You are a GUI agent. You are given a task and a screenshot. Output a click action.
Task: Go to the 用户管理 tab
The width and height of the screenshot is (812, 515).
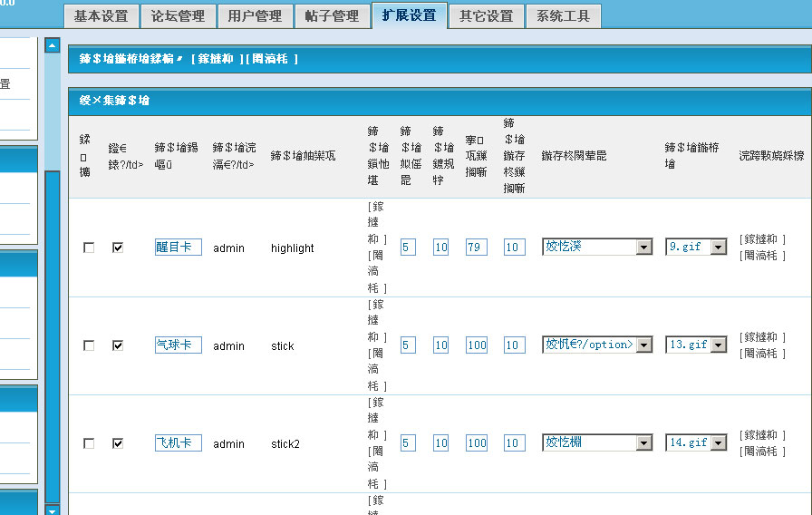[x=256, y=16]
